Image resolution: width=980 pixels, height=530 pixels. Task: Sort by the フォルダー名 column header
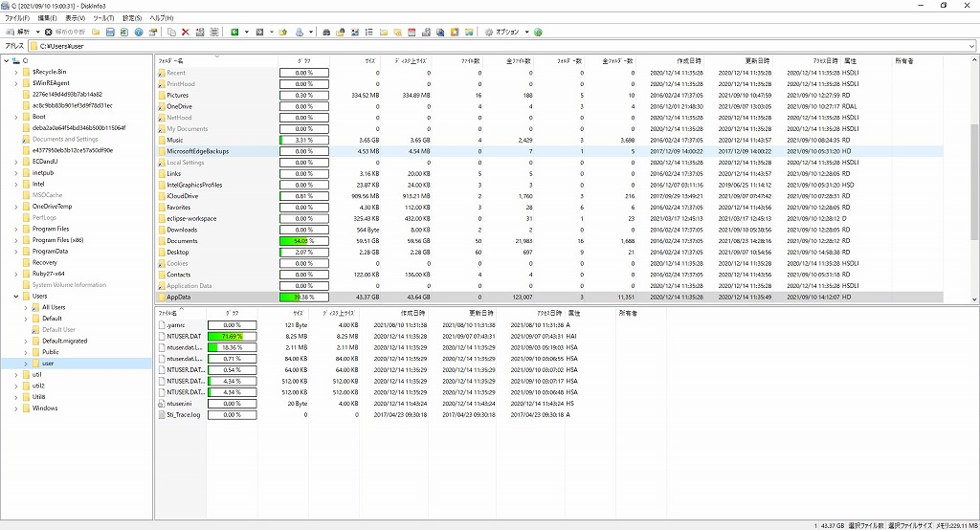tap(216, 61)
